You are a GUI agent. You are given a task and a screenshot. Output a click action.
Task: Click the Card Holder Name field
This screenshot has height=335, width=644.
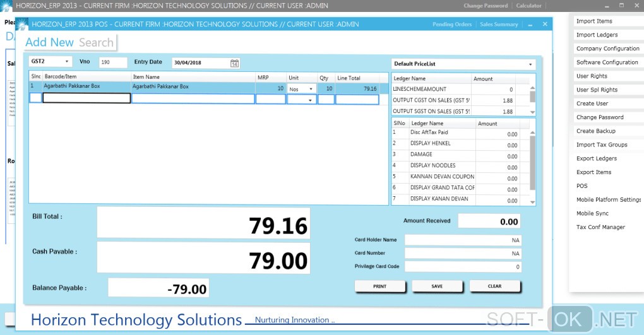pos(463,240)
